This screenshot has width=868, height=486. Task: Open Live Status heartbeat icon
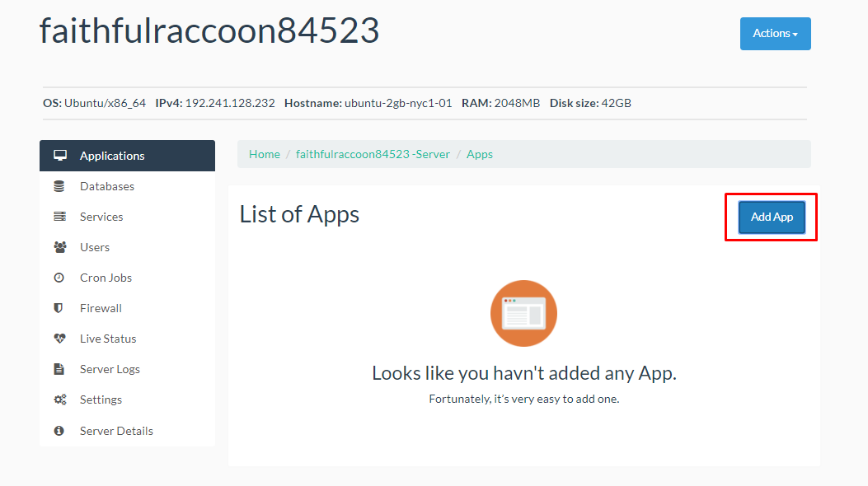coord(59,338)
